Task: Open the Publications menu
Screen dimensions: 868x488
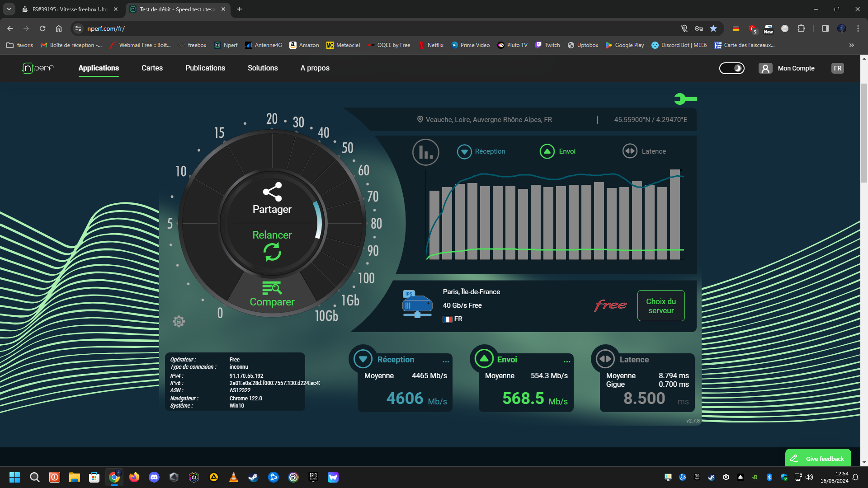Action: tap(205, 68)
